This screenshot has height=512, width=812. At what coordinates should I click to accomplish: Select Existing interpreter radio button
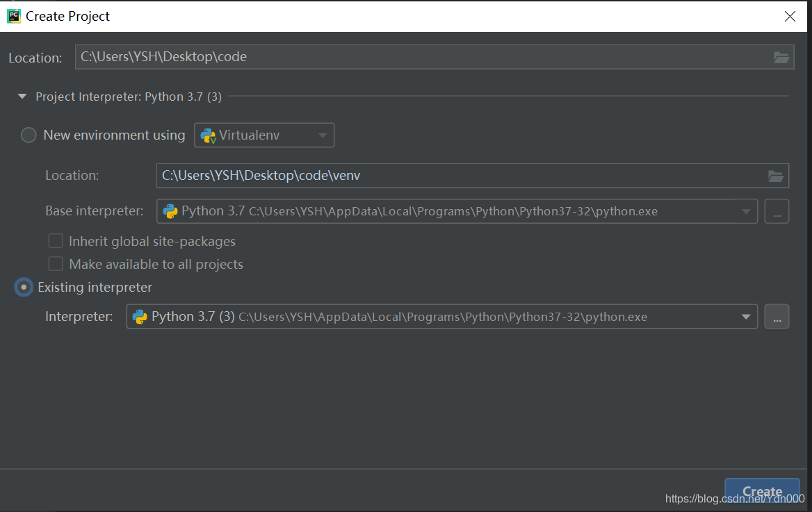(24, 288)
